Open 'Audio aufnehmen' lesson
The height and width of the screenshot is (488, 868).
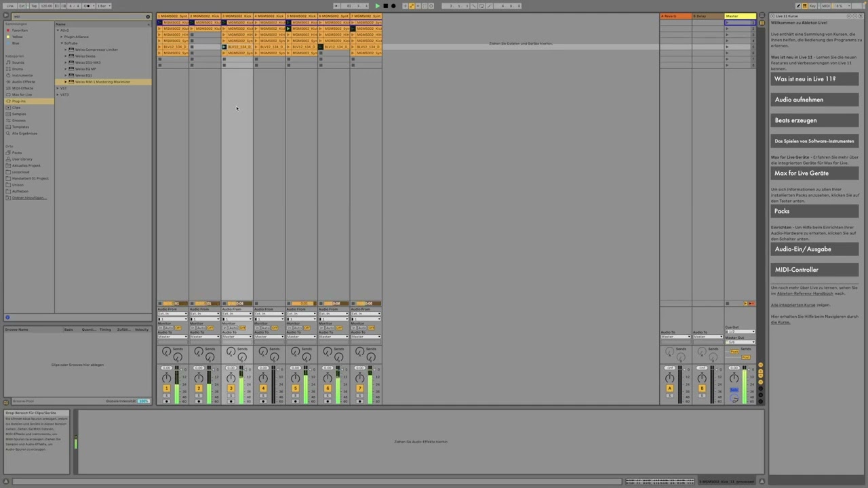tap(814, 100)
